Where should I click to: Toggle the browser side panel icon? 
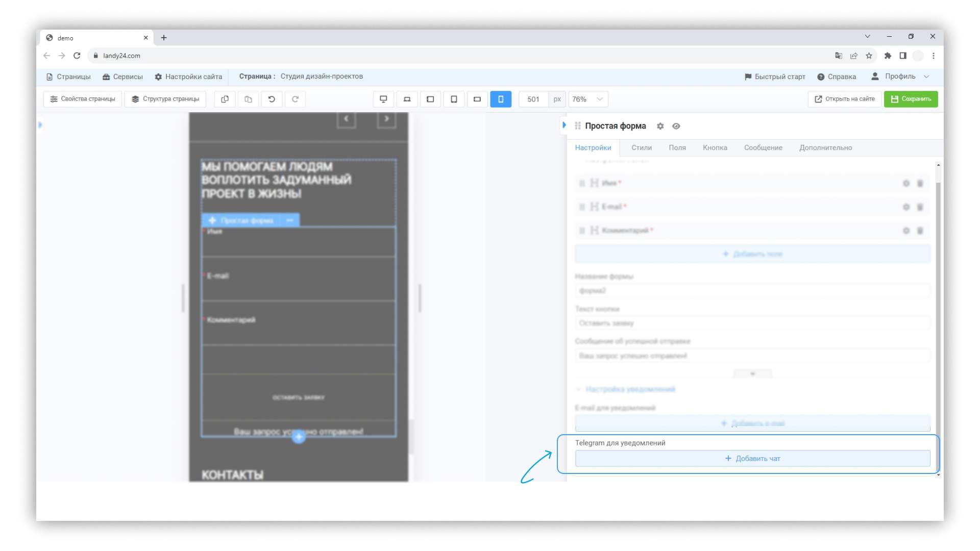pyautogui.click(x=903, y=56)
